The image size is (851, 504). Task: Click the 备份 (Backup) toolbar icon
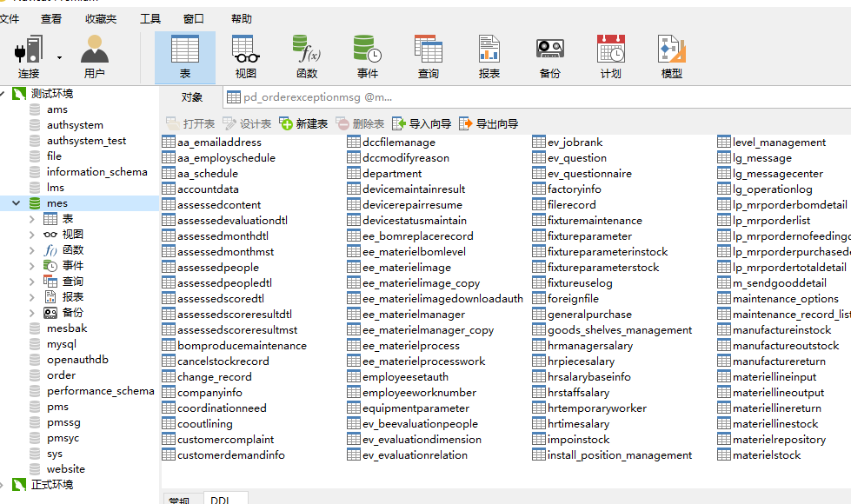pyautogui.click(x=549, y=57)
